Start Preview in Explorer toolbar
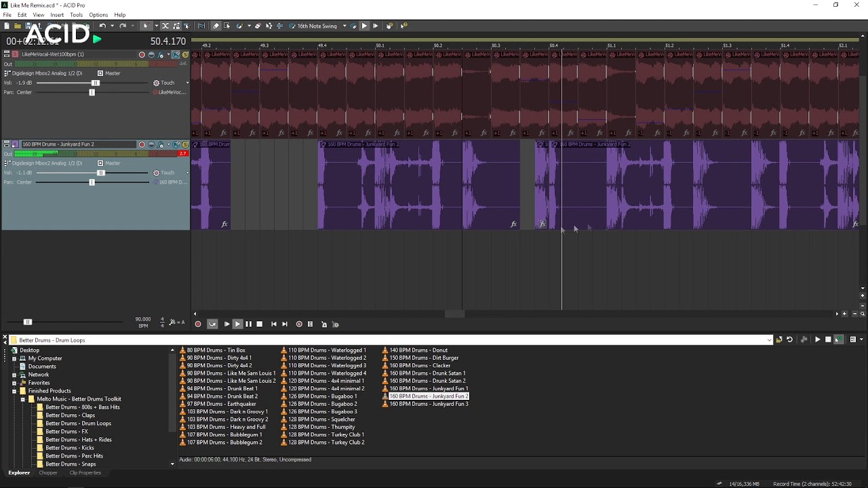868x488 pixels. point(817,340)
